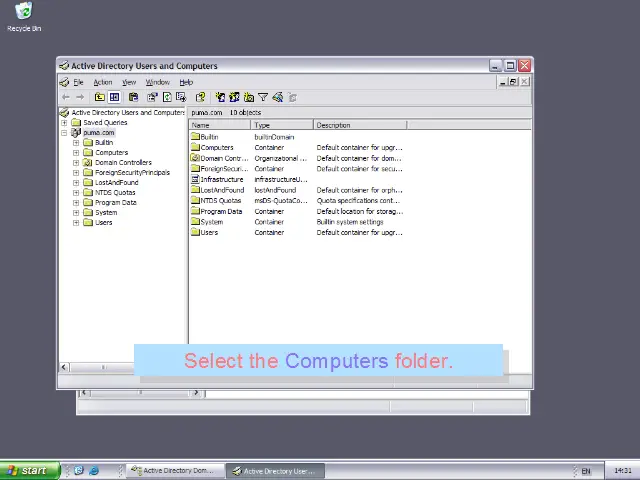Expand the Domain Controllers tree node
Screen dimensions: 640x480
point(76,162)
